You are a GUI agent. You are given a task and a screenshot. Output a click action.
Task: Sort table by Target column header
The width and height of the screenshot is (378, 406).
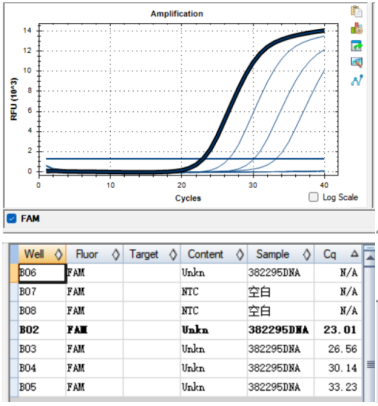coord(152,254)
